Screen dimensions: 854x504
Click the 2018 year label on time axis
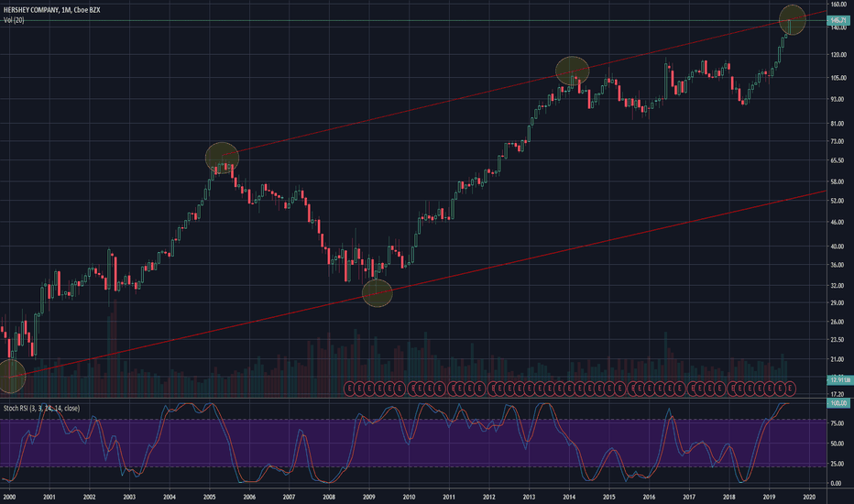728,497
